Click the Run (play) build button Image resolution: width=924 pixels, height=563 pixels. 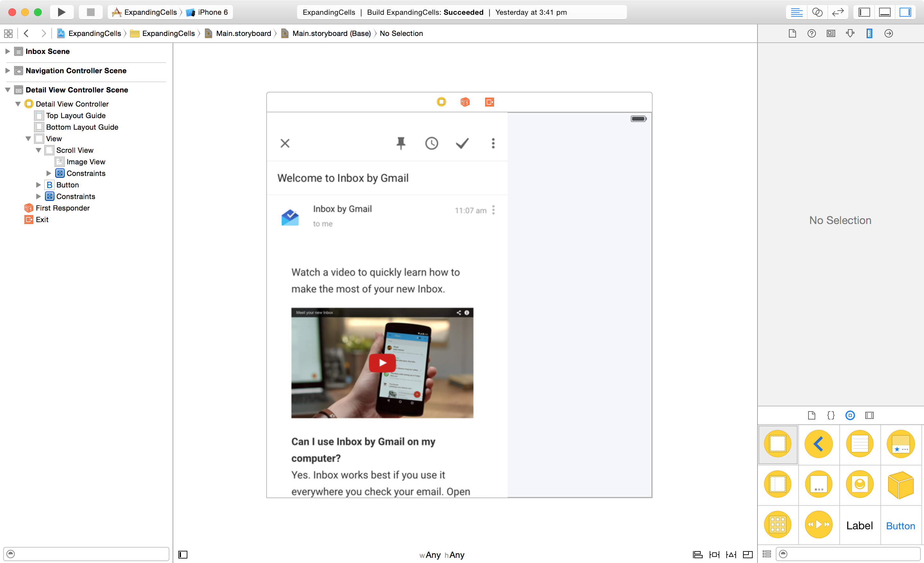click(62, 12)
